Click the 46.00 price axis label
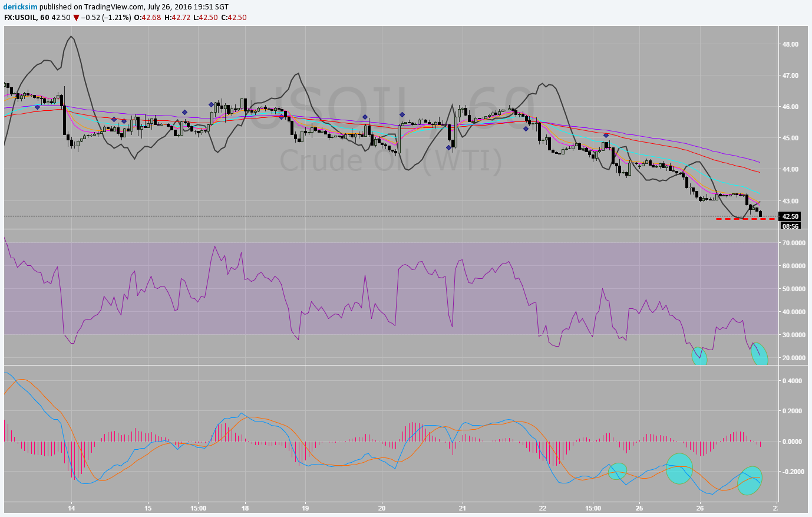Image resolution: width=812 pixels, height=517 pixels. point(791,107)
